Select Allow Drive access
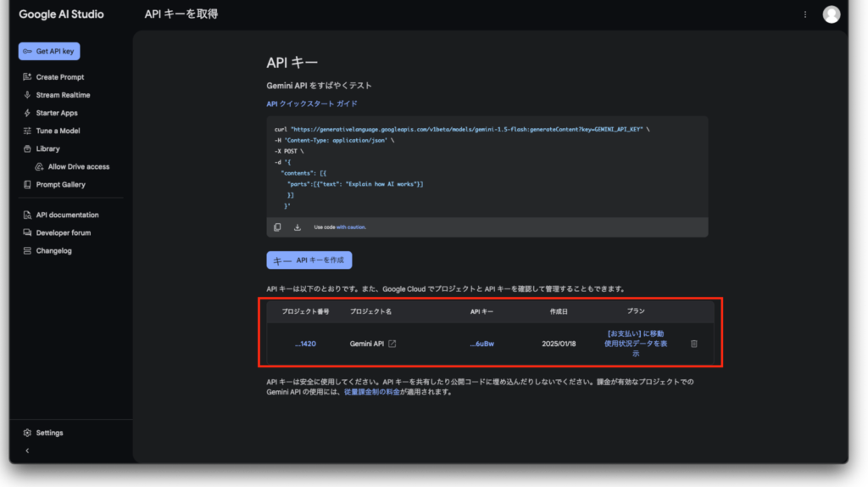 [x=78, y=167]
